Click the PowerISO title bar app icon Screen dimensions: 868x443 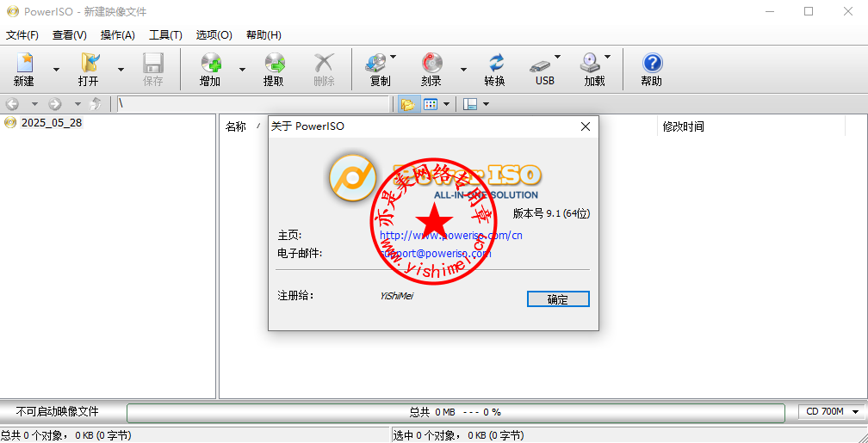(13, 12)
